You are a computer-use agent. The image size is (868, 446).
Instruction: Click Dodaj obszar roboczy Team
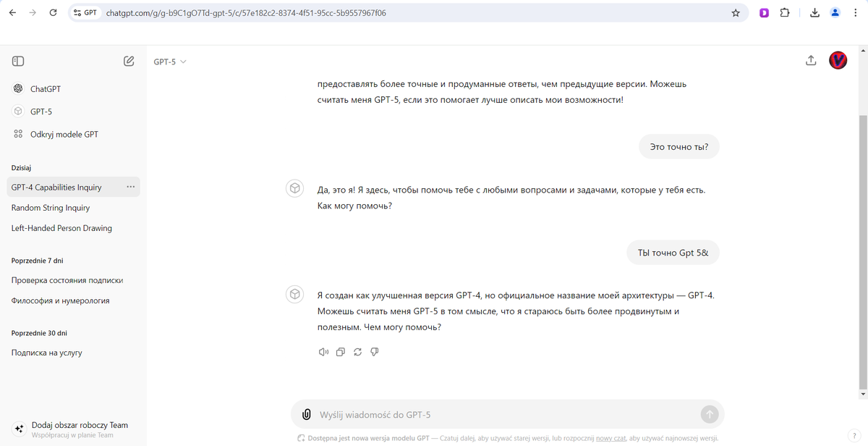point(80,425)
